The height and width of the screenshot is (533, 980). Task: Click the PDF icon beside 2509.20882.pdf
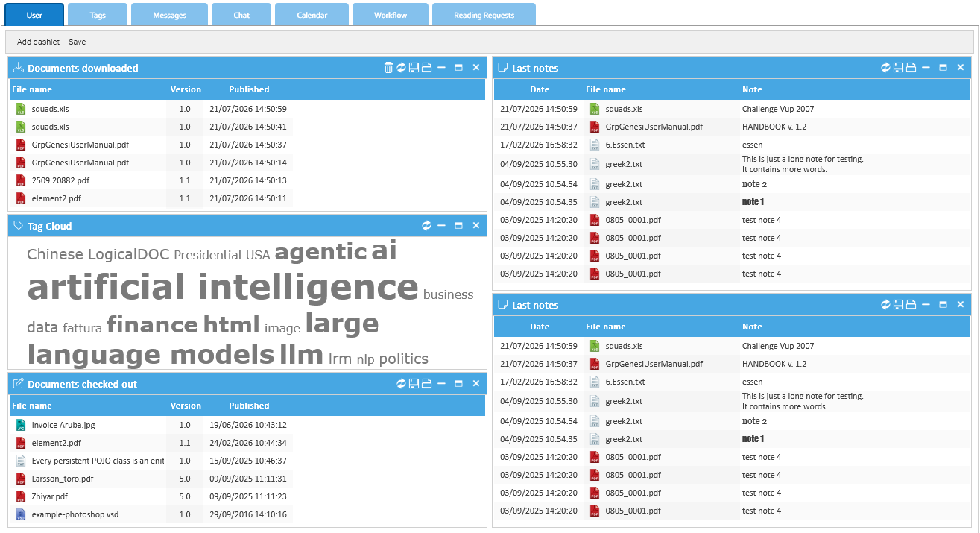pyautogui.click(x=21, y=180)
